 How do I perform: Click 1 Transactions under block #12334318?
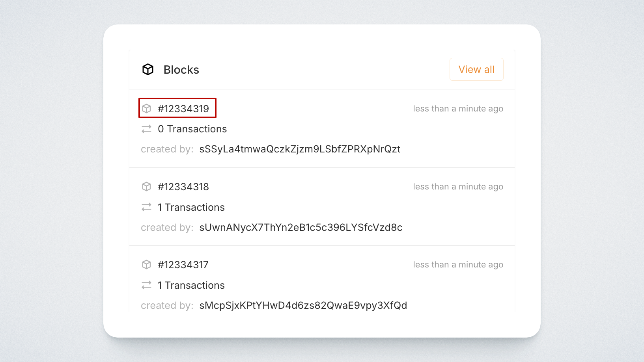(191, 207)
